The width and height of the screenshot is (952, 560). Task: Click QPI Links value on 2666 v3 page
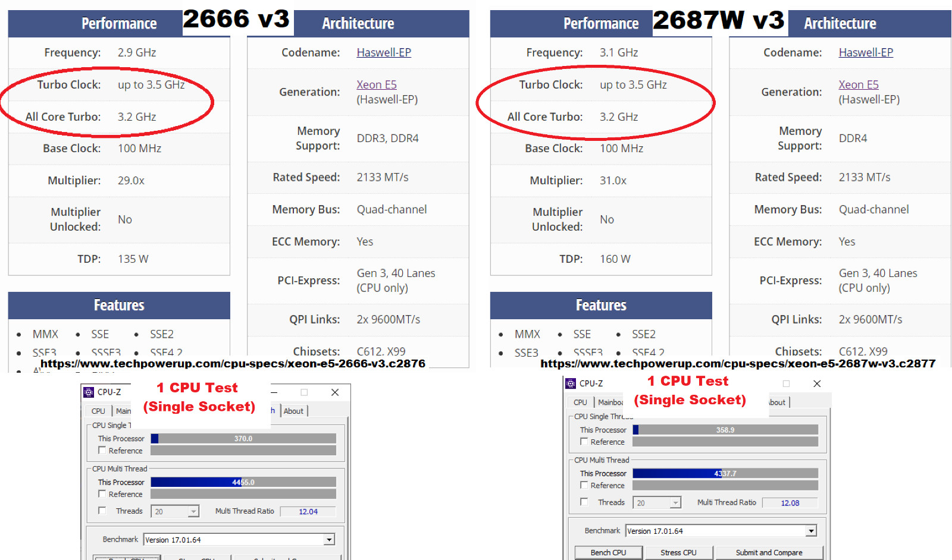click(388, 319)
